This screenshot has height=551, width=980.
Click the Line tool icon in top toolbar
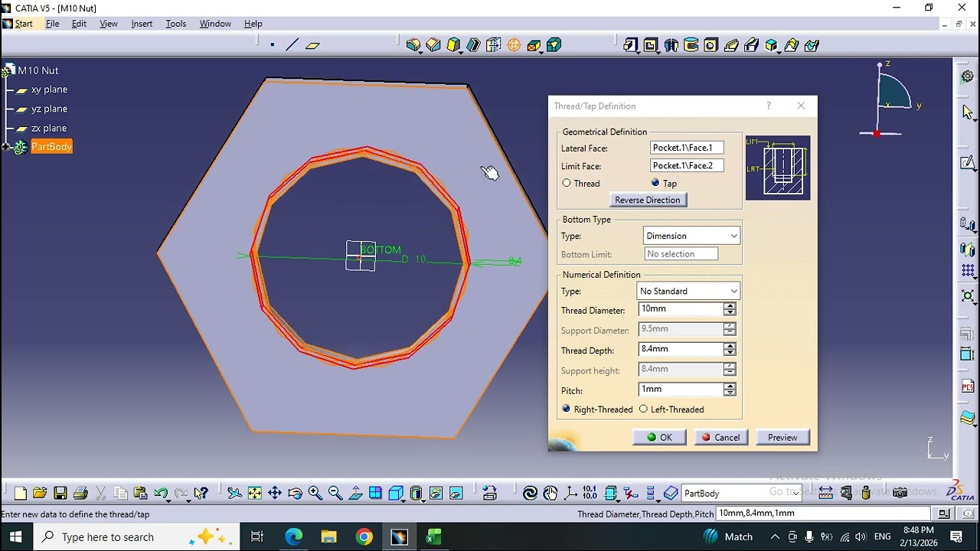pos(292,45)
